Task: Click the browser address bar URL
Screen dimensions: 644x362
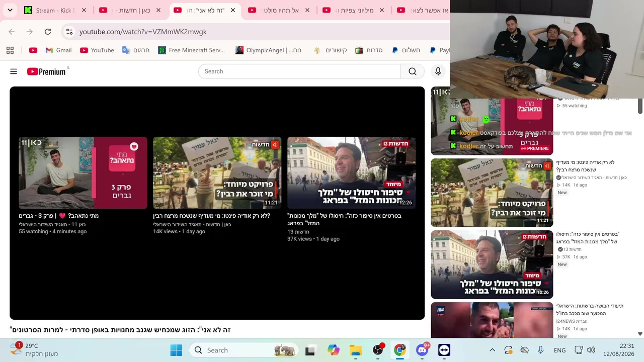Action: 143,32
